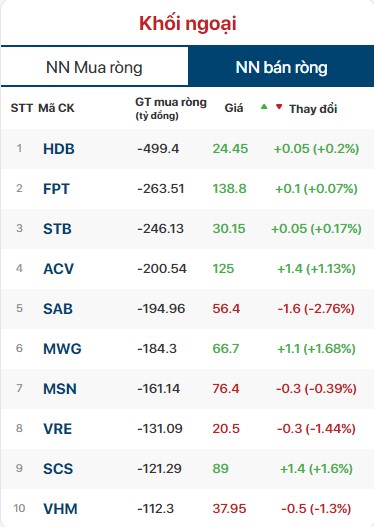
Task: Select the NN bán ròng tab
Action: [281, 67]
